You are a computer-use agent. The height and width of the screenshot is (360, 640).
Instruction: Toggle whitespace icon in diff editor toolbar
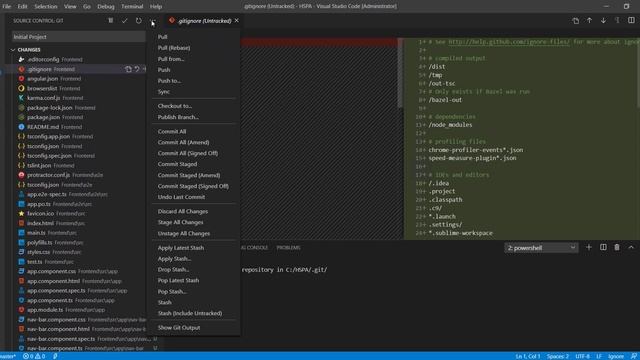[x=617, y=20]
